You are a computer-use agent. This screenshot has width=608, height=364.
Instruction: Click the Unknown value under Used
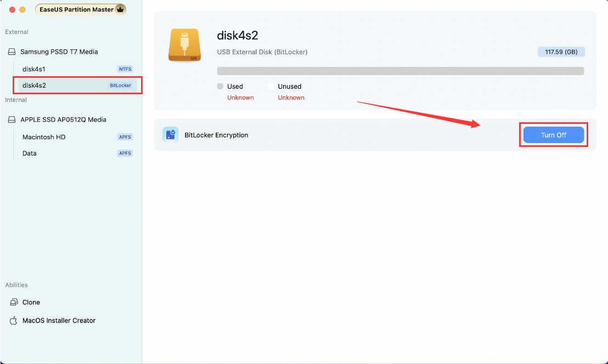pos(240,98)
